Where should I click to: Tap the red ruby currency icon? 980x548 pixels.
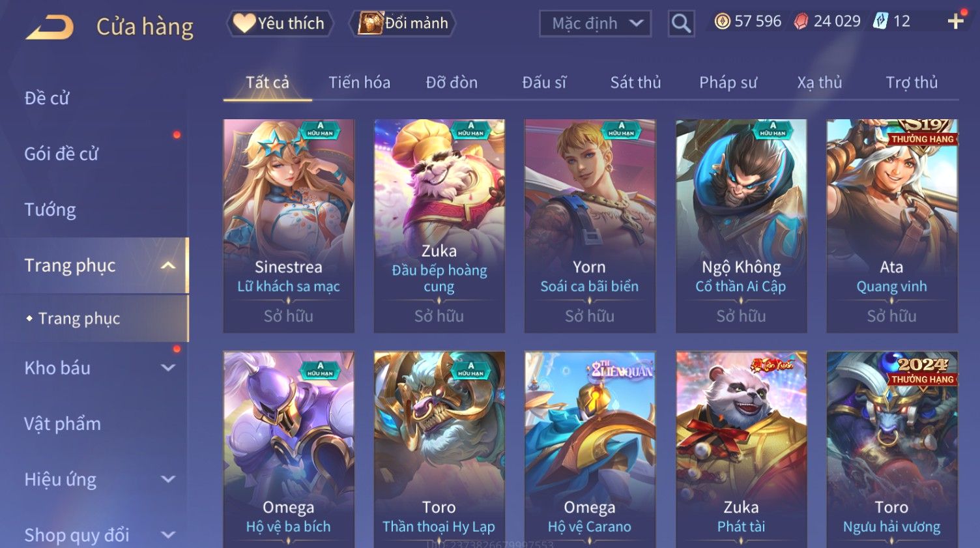(x=801, y=22)
